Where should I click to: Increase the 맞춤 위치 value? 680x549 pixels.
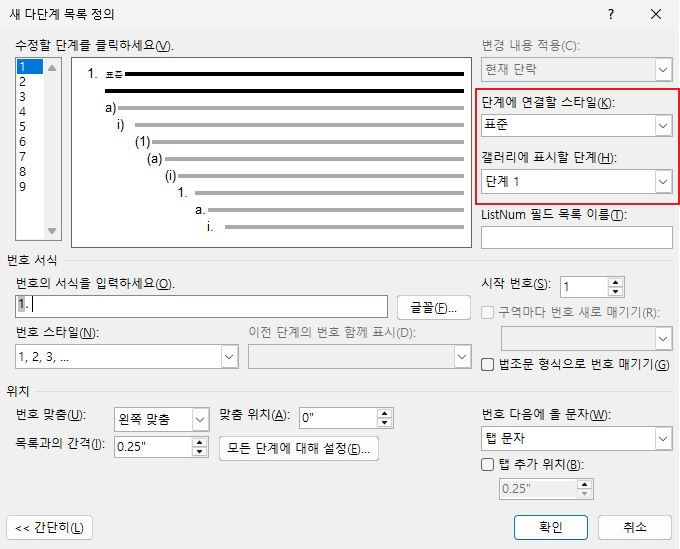coord(384,413)
